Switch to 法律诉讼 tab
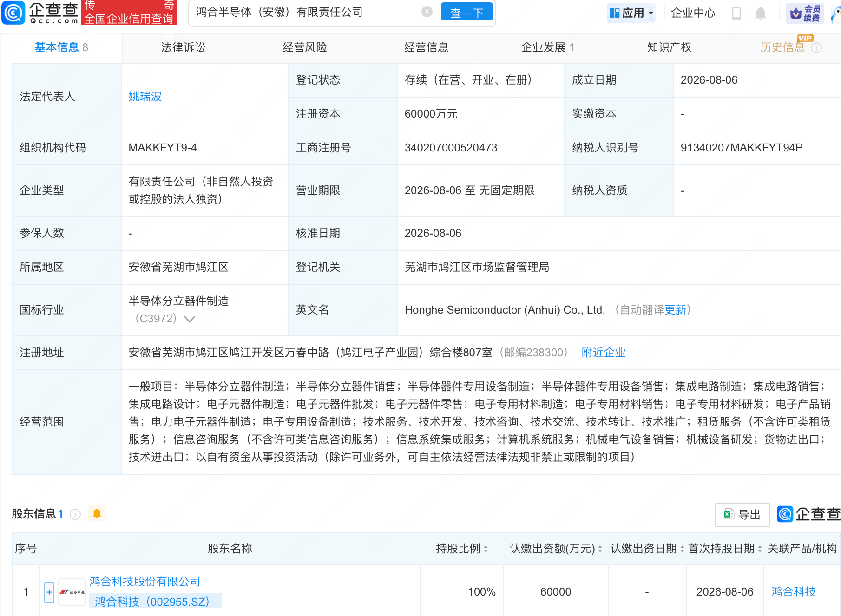This screenshot has width=841, height=616. [x=183, y=47]
